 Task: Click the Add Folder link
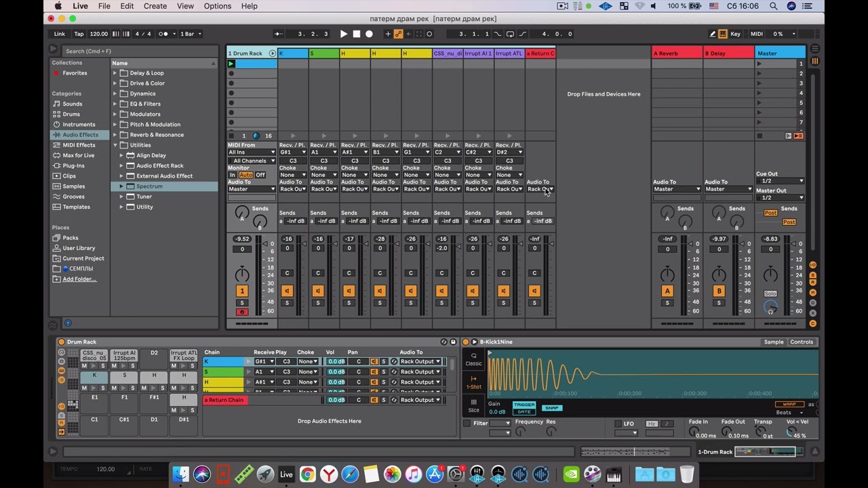click(x=79, y=279)
